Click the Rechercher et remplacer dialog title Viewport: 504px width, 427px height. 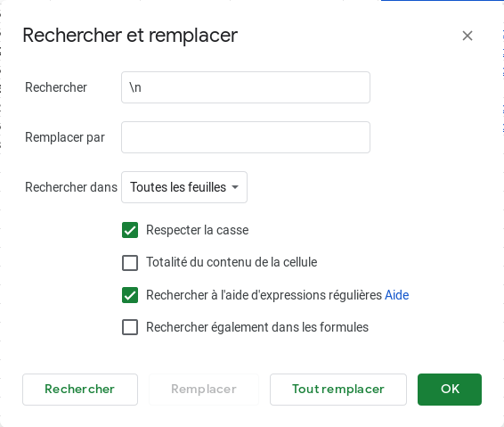pos(130,35)
